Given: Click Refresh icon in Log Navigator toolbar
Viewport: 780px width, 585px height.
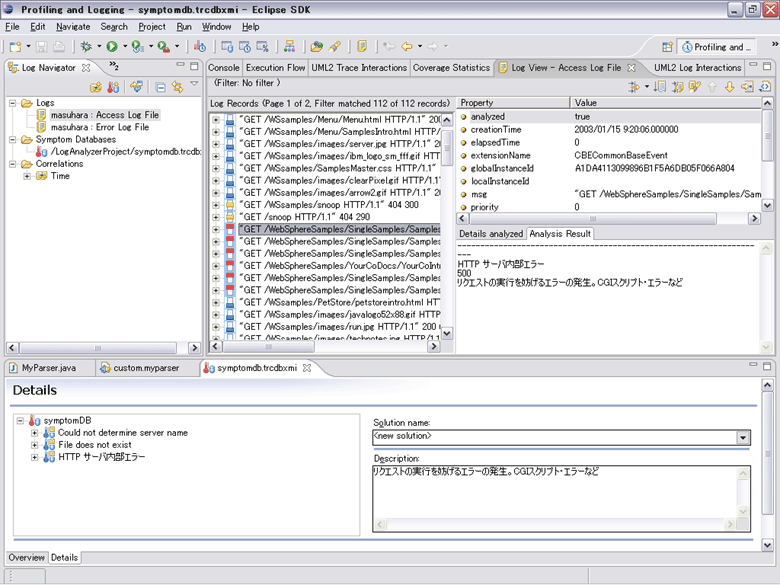Looking at the screenshot, I should [136, 87].
